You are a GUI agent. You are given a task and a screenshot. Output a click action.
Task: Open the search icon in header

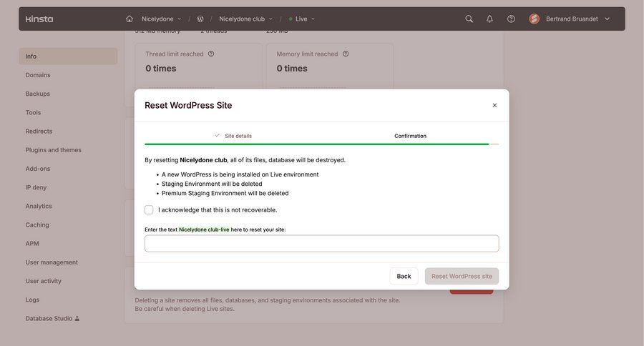tap(469, 19)
